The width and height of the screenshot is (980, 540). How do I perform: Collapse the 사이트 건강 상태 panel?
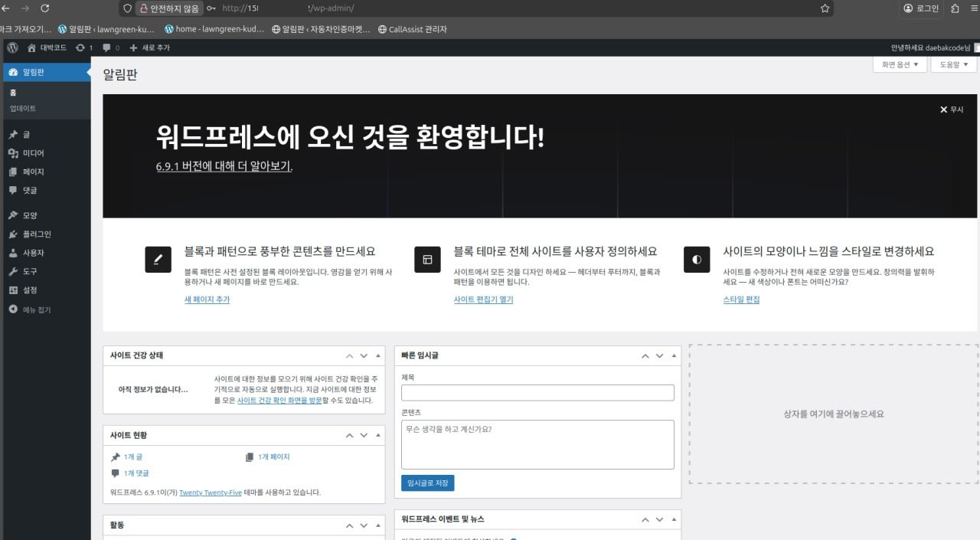click(x=377, y=356)
